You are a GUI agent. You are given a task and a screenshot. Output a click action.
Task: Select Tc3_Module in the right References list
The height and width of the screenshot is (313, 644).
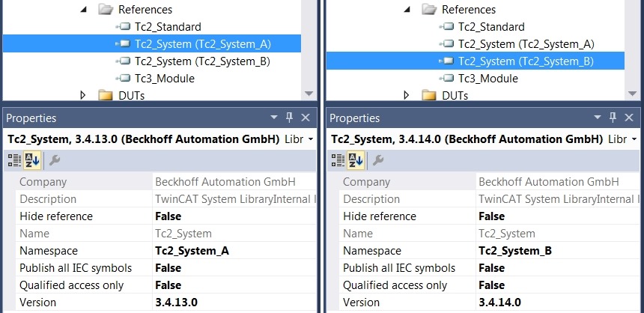(x=488, y=78)
